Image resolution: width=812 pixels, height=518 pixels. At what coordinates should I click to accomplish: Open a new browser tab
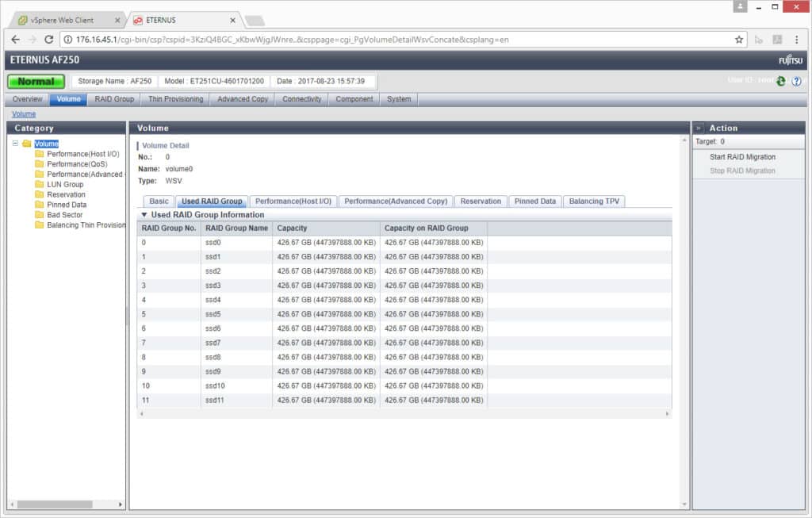pyautogui.click(x=255, y=21)
